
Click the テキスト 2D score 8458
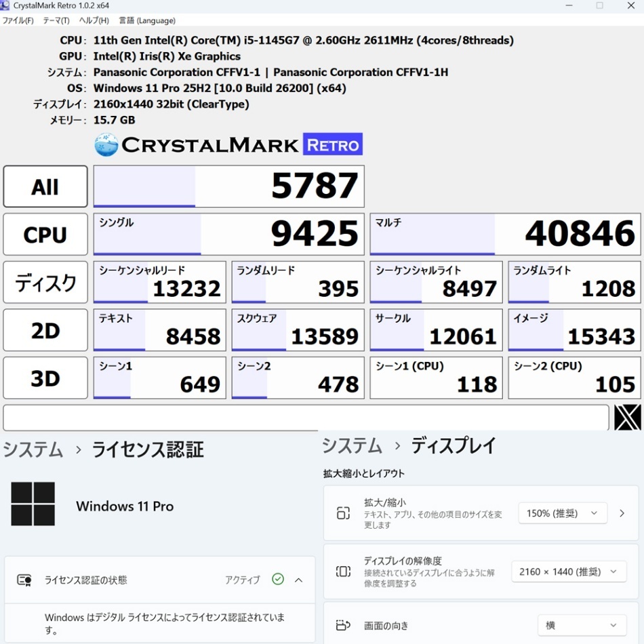click(160, 330)
